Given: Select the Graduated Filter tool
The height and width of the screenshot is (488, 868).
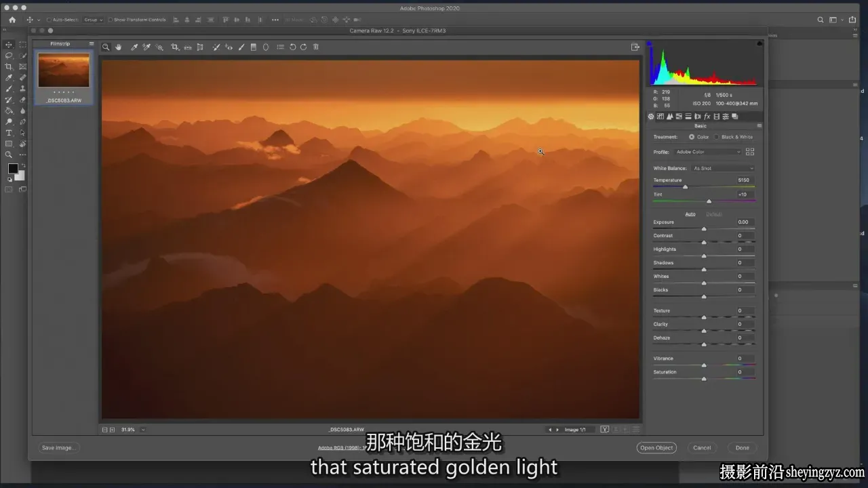Looking at the screenshot, I should click(254, 47).
